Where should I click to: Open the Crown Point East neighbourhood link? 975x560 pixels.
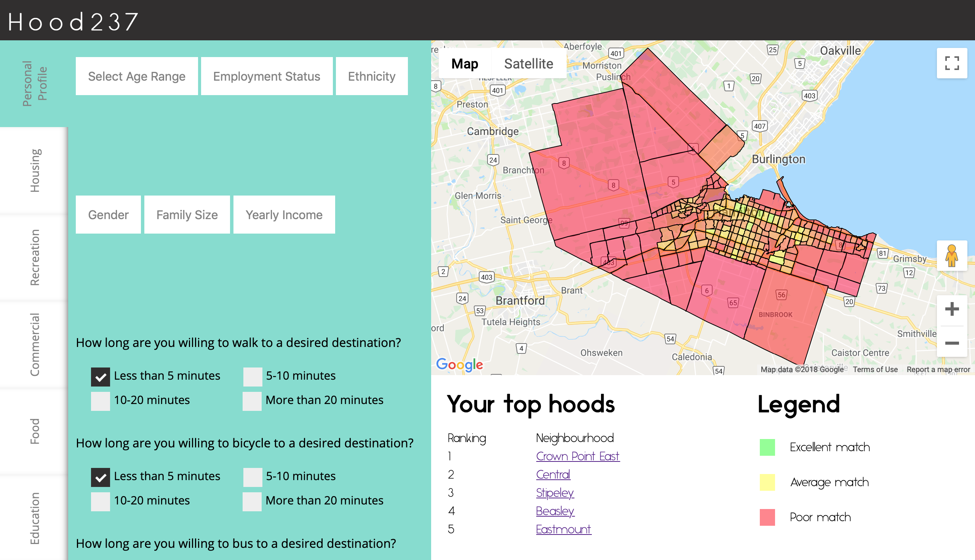pyautogui.click(x=577, y=456)
